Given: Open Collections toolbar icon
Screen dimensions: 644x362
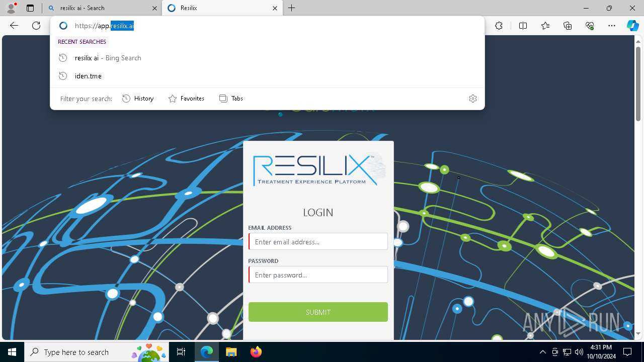Looking at the screenshot, I should click(x=568, y=26).
